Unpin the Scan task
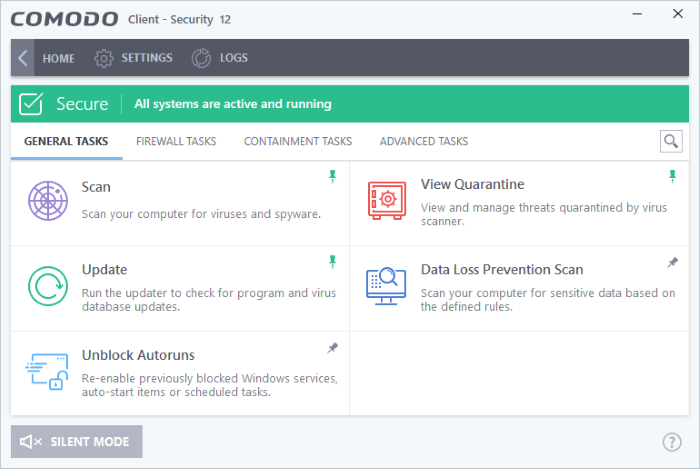Image resolution: width=700 pixels, height=469 pixels. pos(333,177)
